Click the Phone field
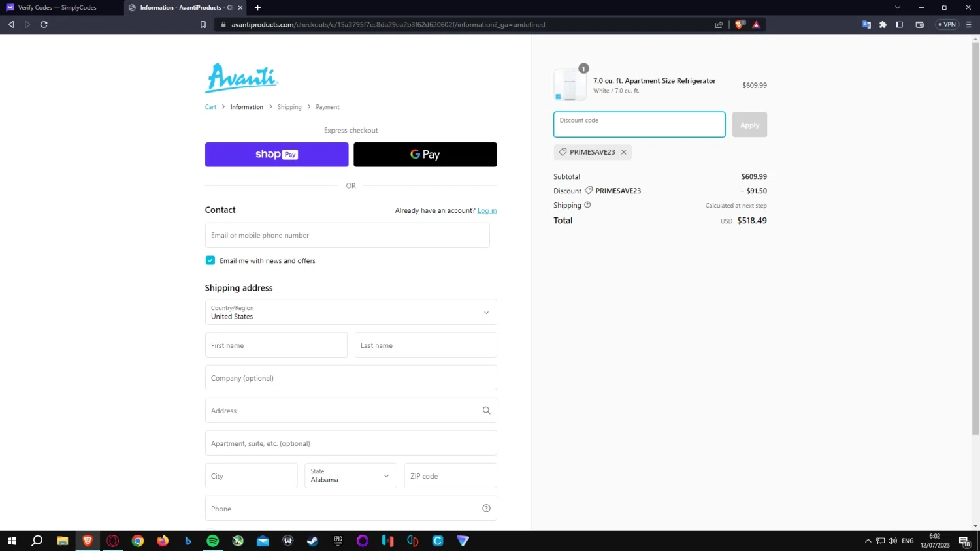This screenshot has width=980, height=551. click(x=351, y=509)
